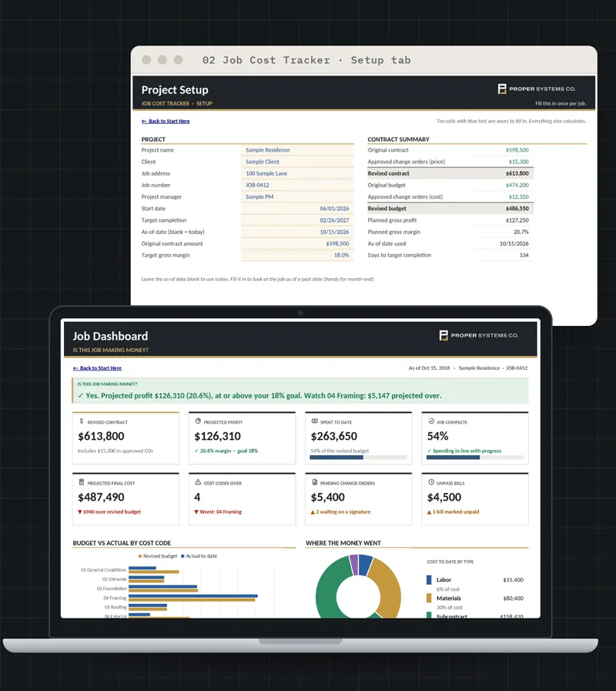The height and width of the screenshot is (691, 616).
Task: Click the $940 over revised budget note
Action: (109, 512)
